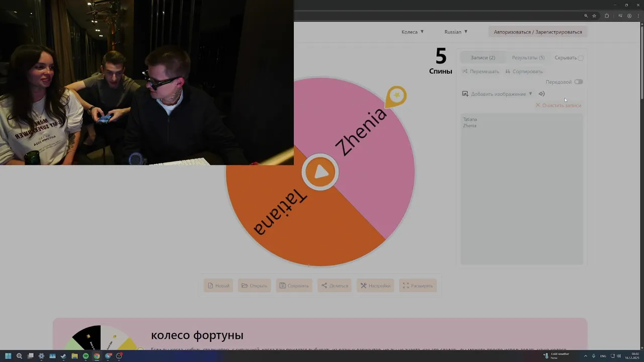Viewport: 644px width, 362px height.
Task: Open the Windows Start menu
Action: tap(8, 356)
